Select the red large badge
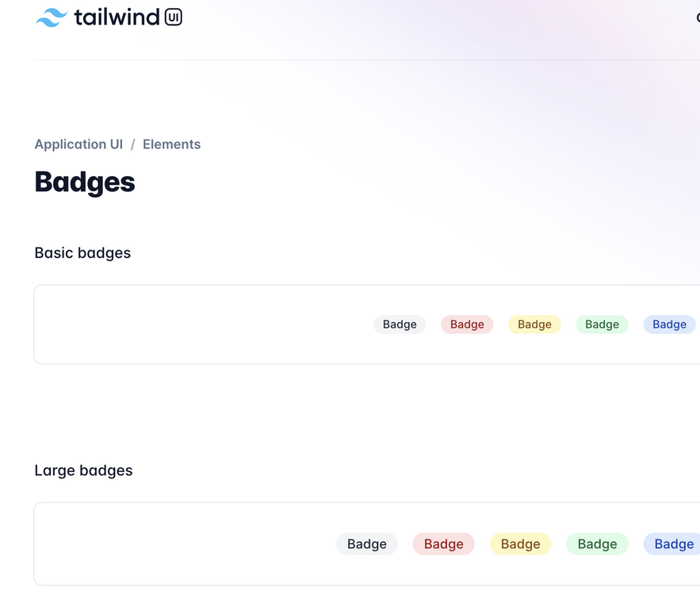 point(443,544)
